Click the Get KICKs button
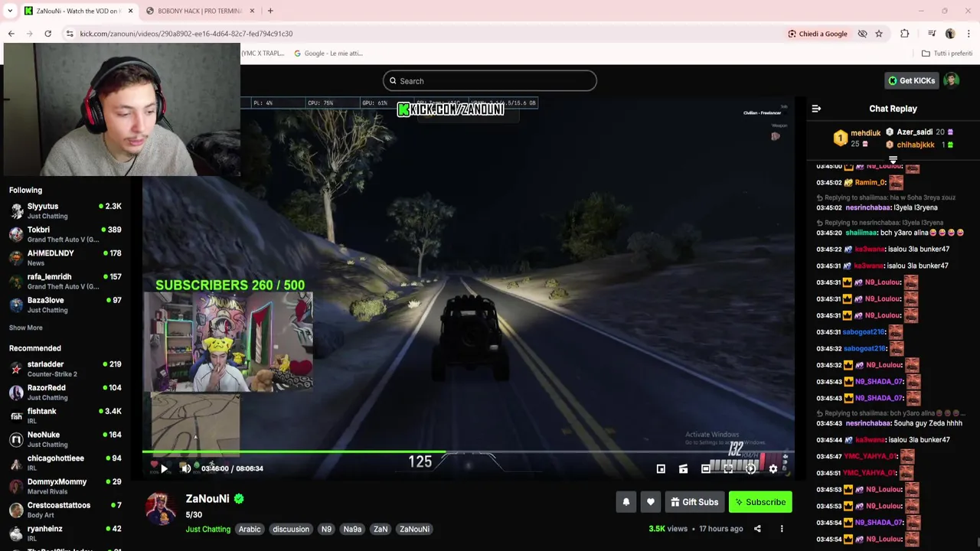The width and height of the screenshot is (980, 551). pyautogui.click(x=911, y=80)
